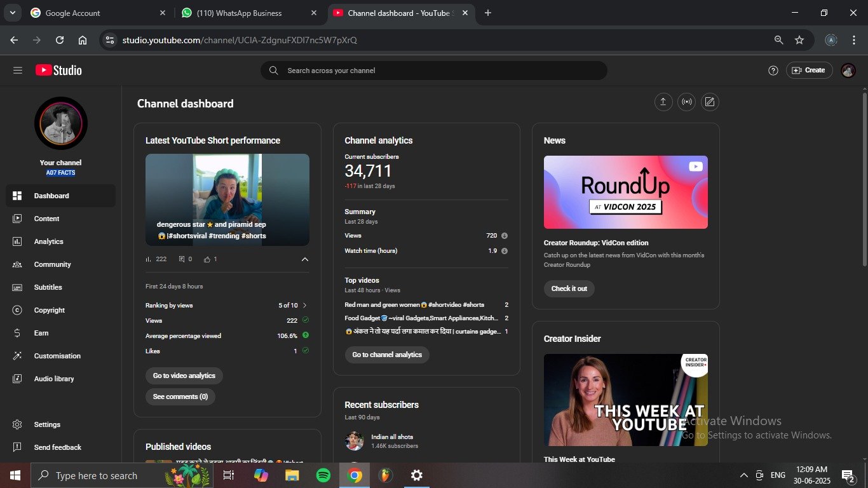
Task: Open Subtitles in the sidebar
Action: click(60, 287)
